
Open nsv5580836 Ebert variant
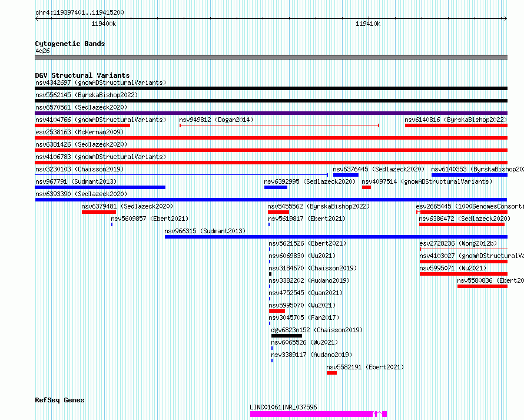490,280
